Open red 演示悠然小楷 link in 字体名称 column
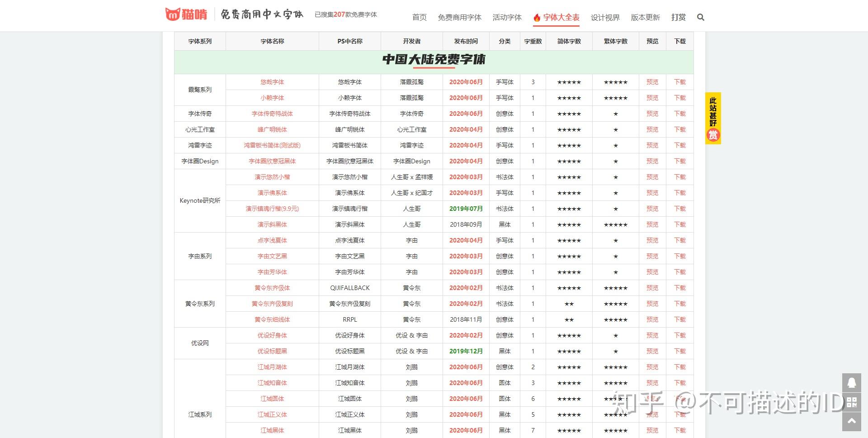Viewport: 868px width, 438px height. point(272,177)
